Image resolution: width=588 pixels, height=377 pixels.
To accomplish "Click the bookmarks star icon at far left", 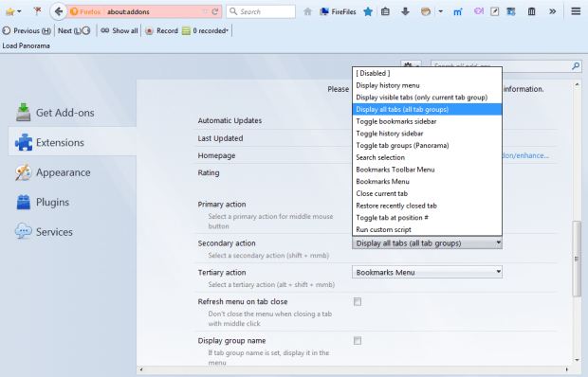I will 9,11.
